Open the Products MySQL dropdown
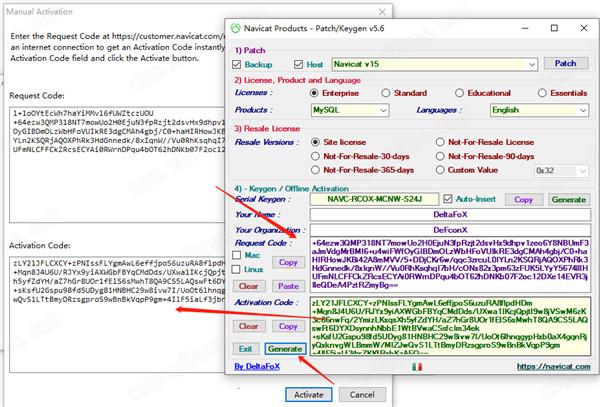Screen dimensions: 600x407 pyautogui.click(x=350, y=110)
